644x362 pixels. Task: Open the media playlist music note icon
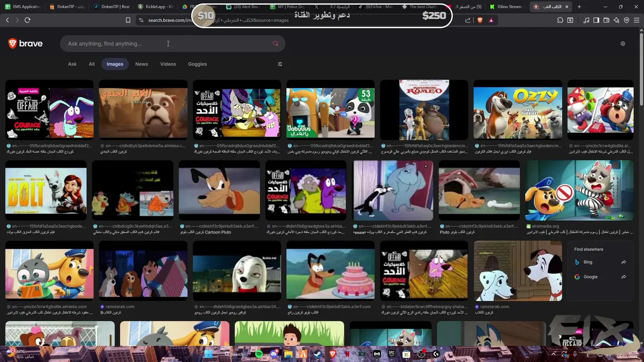coord(586,20)
